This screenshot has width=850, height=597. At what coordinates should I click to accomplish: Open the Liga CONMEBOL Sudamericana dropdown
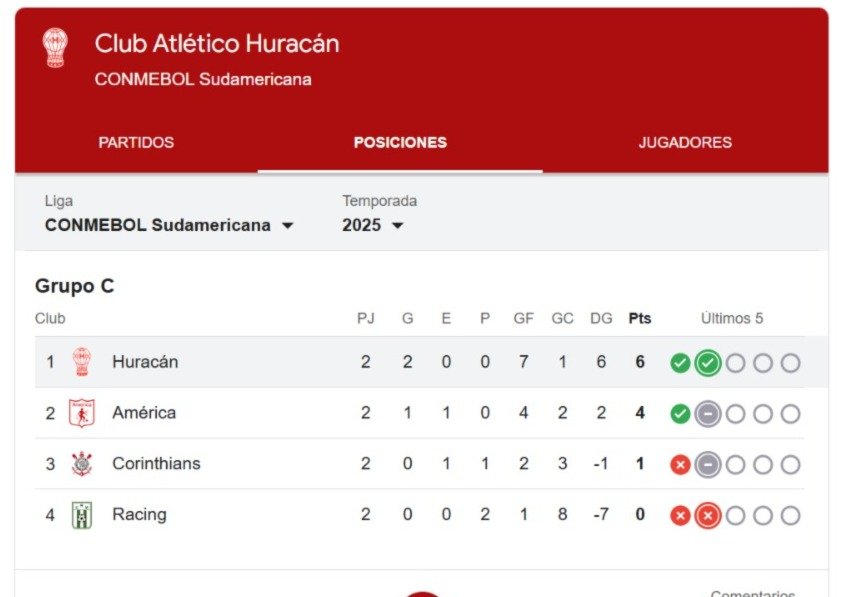click(x=169, y=225)
